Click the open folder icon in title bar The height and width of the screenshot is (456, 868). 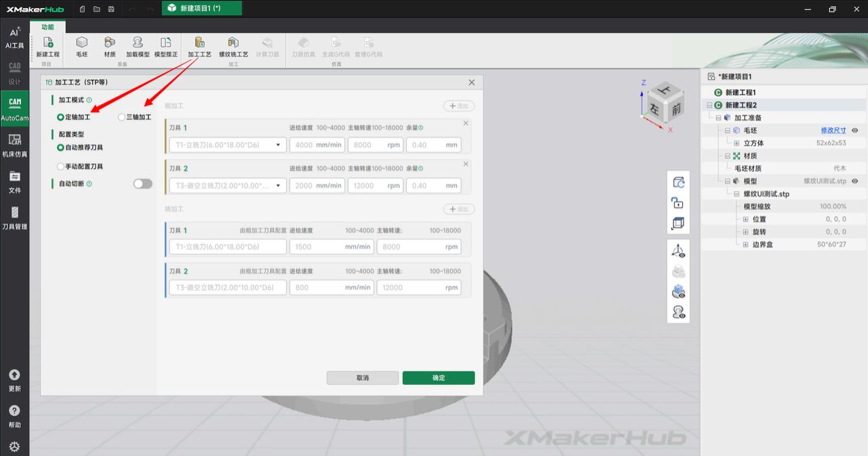coord(96,9)
